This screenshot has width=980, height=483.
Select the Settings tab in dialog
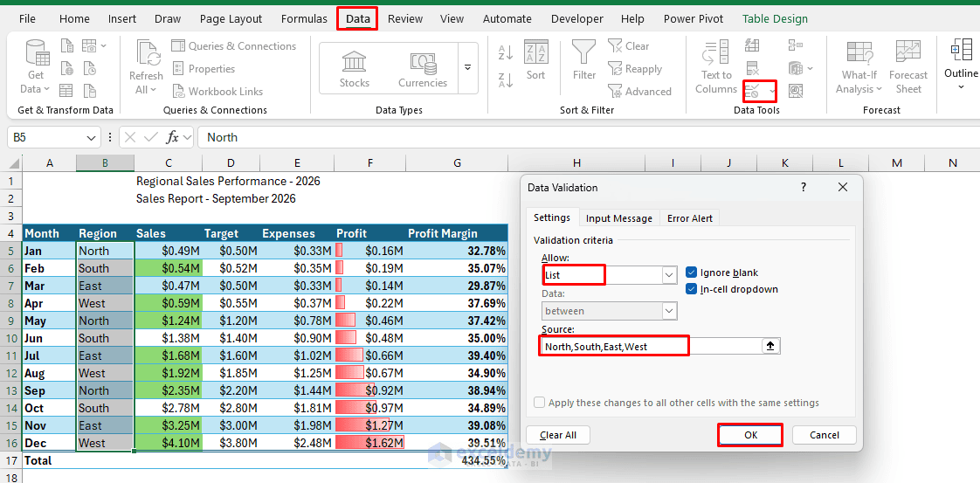tap(552, 217)
